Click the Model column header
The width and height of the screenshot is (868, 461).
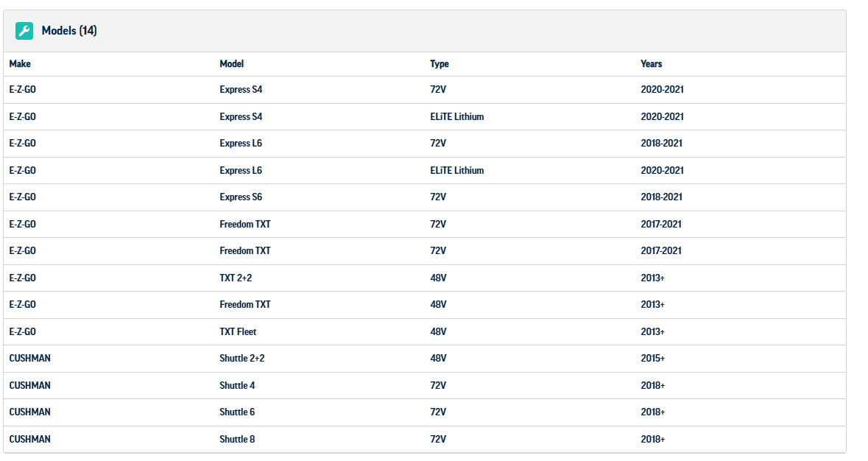coord(231,64)
